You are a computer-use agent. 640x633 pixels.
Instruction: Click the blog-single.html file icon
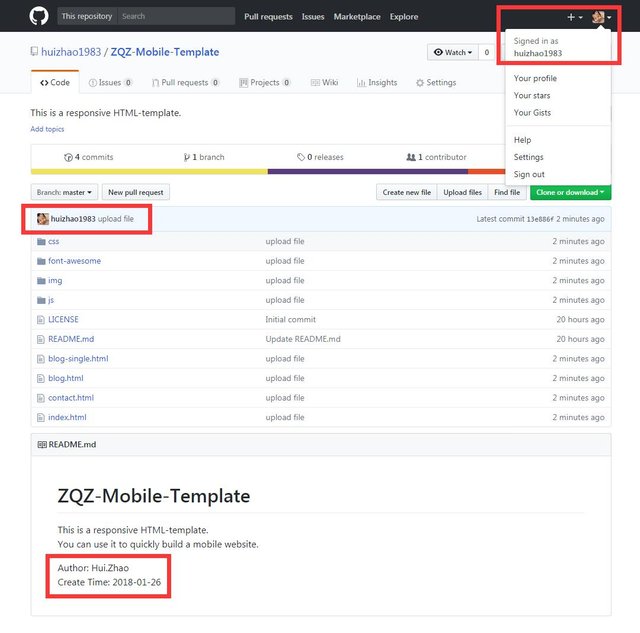click(41, 359)
